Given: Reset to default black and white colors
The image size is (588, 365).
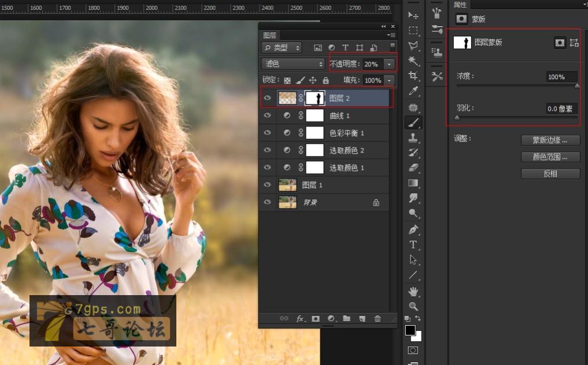Looking at the screenshot, I should (x=408, y=319).
